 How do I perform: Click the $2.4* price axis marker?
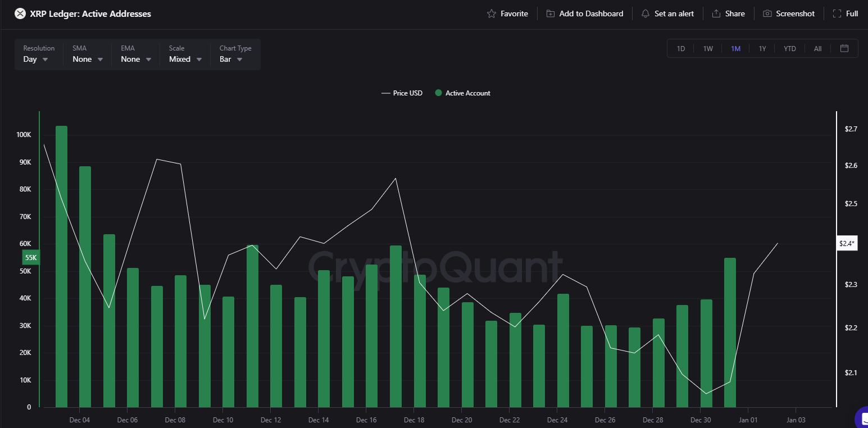847,243
